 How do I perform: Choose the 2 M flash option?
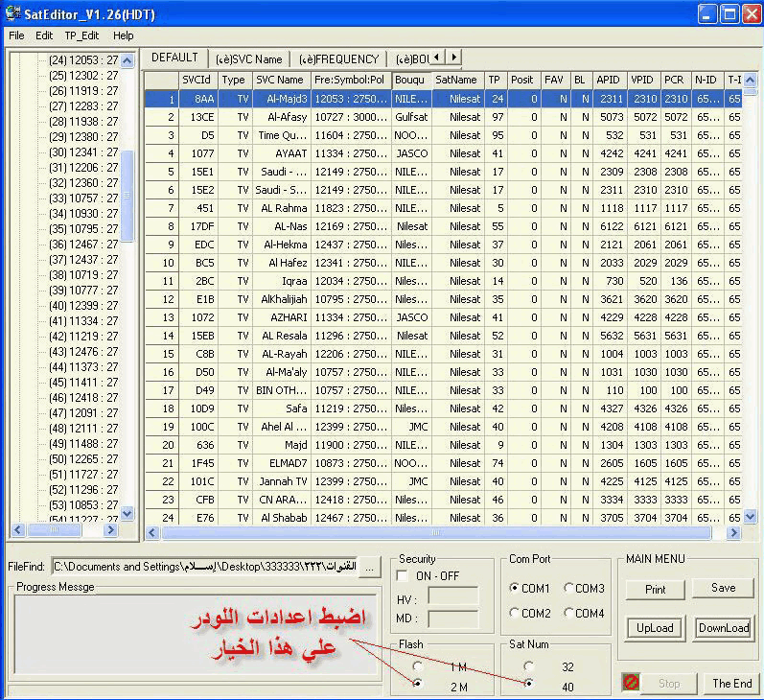point(417,684)
